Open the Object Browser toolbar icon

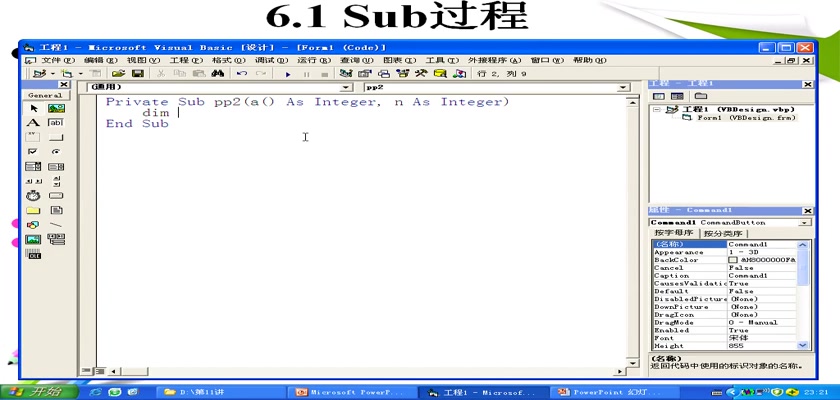tap(402, 74)
